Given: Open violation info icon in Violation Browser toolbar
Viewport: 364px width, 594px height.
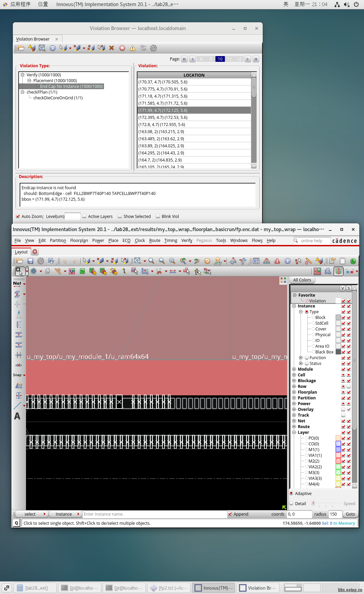Looking at the screenshot, I should click(x=53, y=48).
